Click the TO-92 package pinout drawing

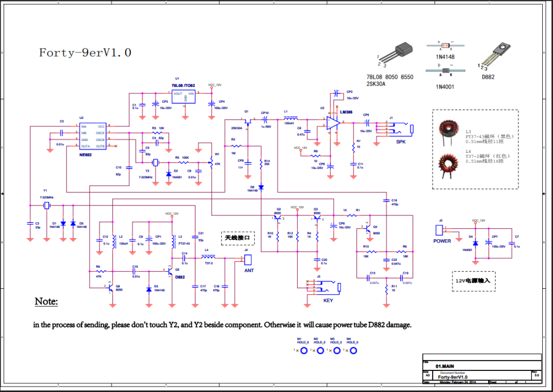click(x=395, y=55)
